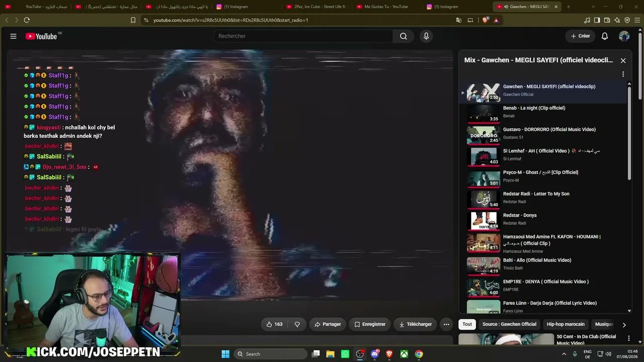Open the Redstar - Donya video title
Screen dimensions: 644x362
520,215
